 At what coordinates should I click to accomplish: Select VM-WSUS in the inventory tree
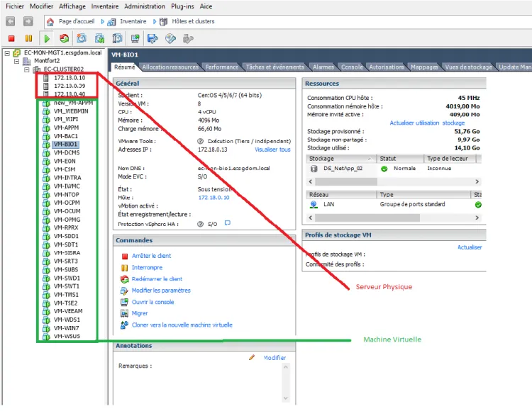67,337
